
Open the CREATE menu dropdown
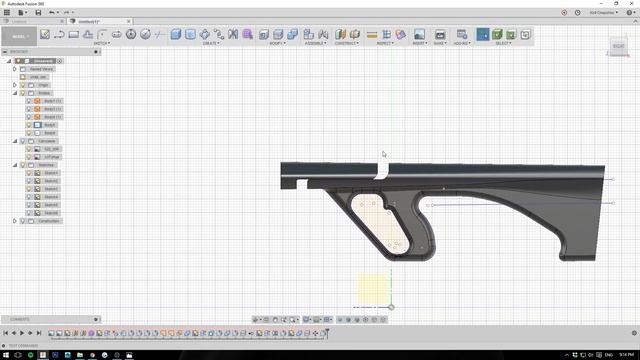click(211, 43)
